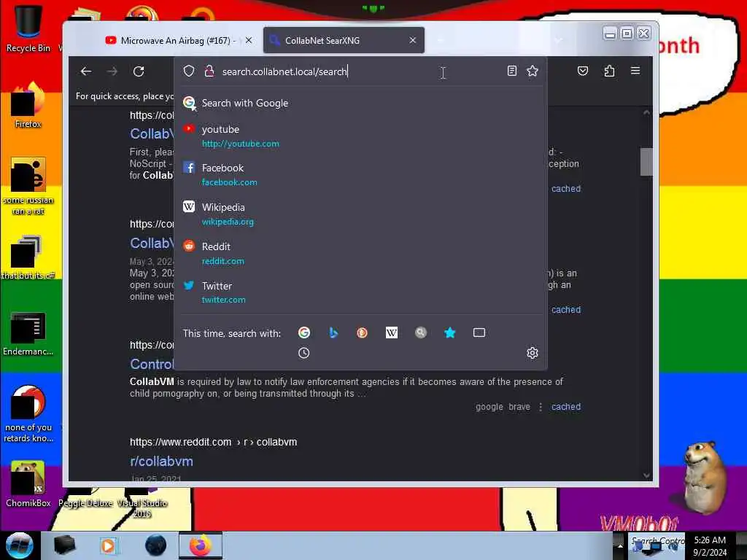Select Endermanc... desktop icon
Image resolution: width=747 pixels, height=560 pixels.
pos(28,333)
